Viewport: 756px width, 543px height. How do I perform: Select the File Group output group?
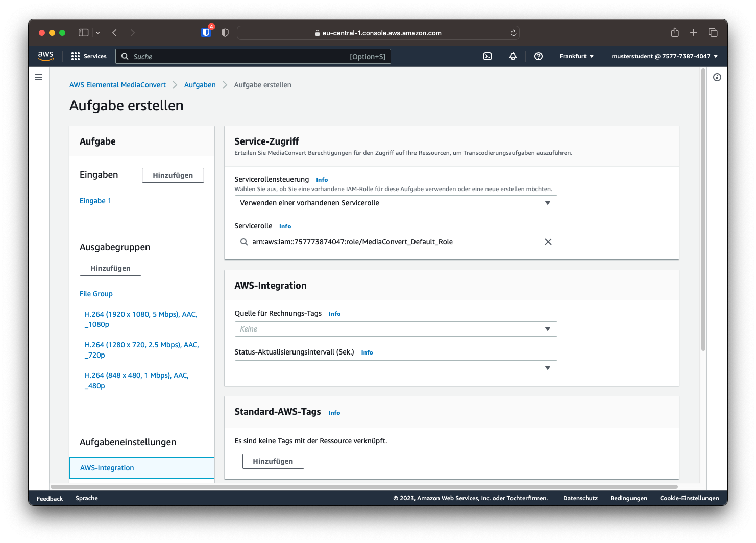point(96,294)
